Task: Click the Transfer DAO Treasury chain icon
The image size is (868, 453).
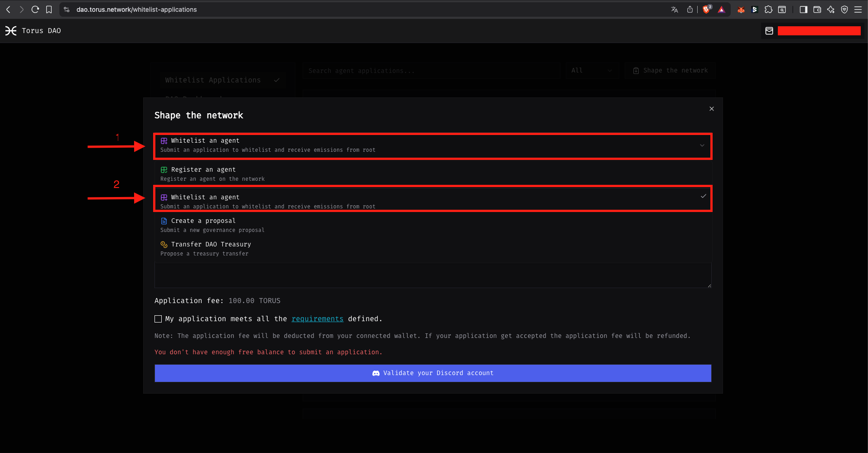Action: (x=164, y=244)
